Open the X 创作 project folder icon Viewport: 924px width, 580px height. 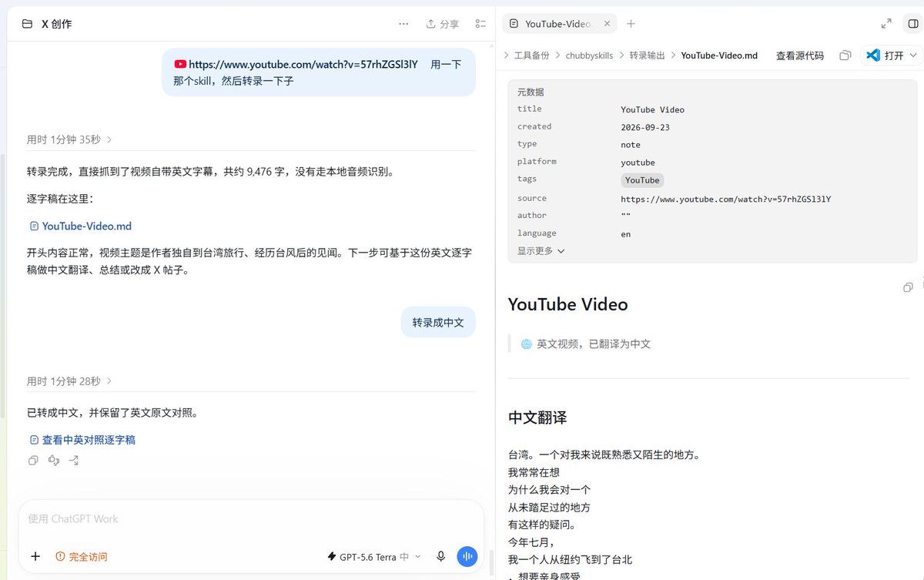tap(27, 24)
